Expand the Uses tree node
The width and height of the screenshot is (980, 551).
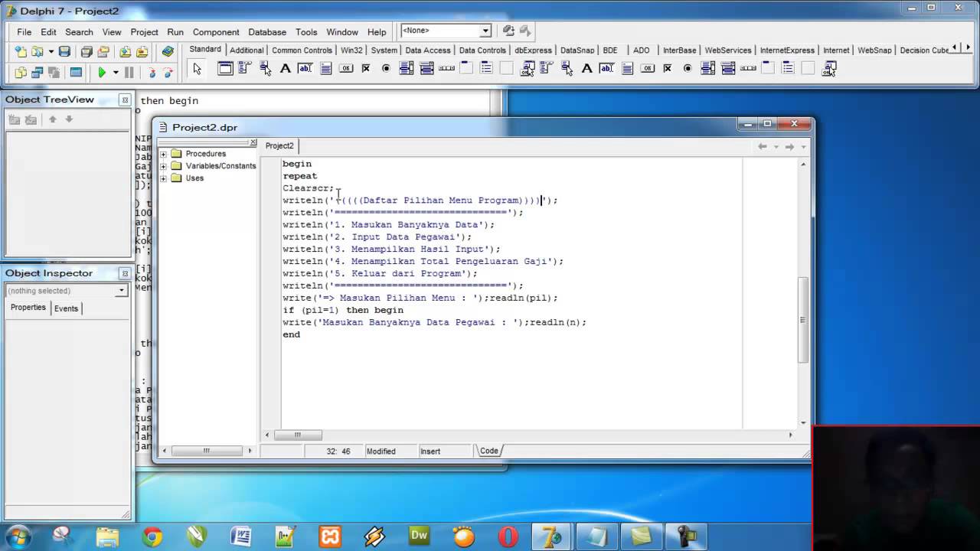163,178
